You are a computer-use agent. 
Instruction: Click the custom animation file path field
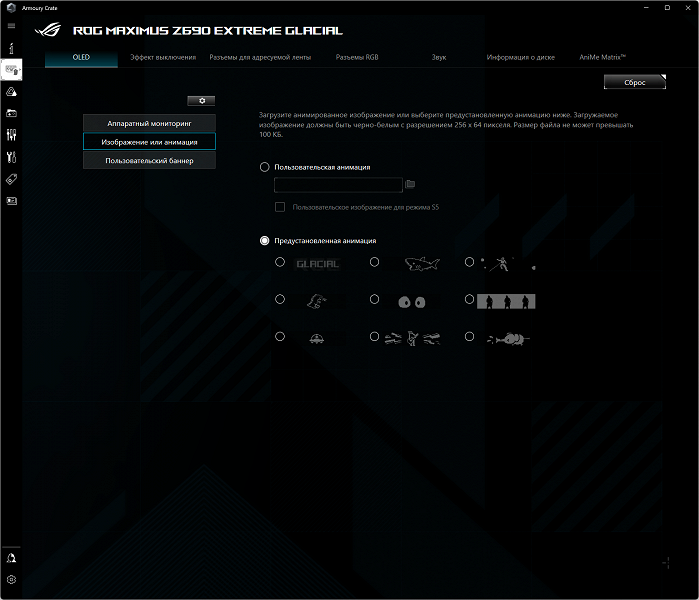click(x=338, y=185)
